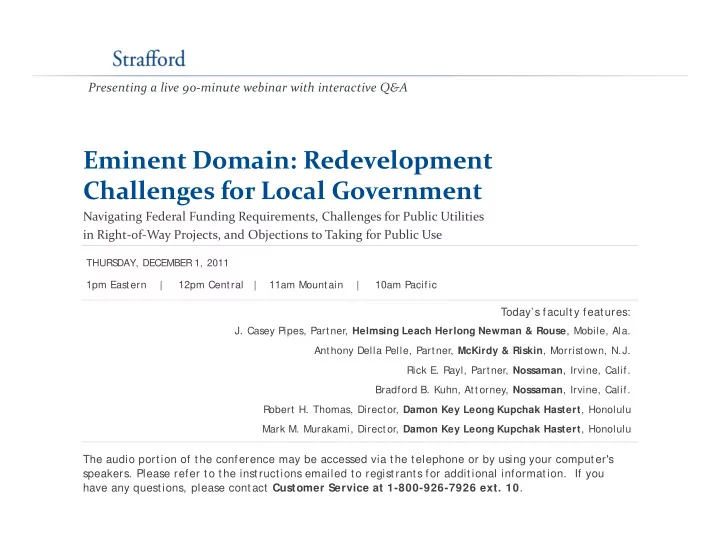Select the name 'Bradford B. Kuhn, Attorney'
The width and height of the screenshot is (720, 557).
pos(441,390)
